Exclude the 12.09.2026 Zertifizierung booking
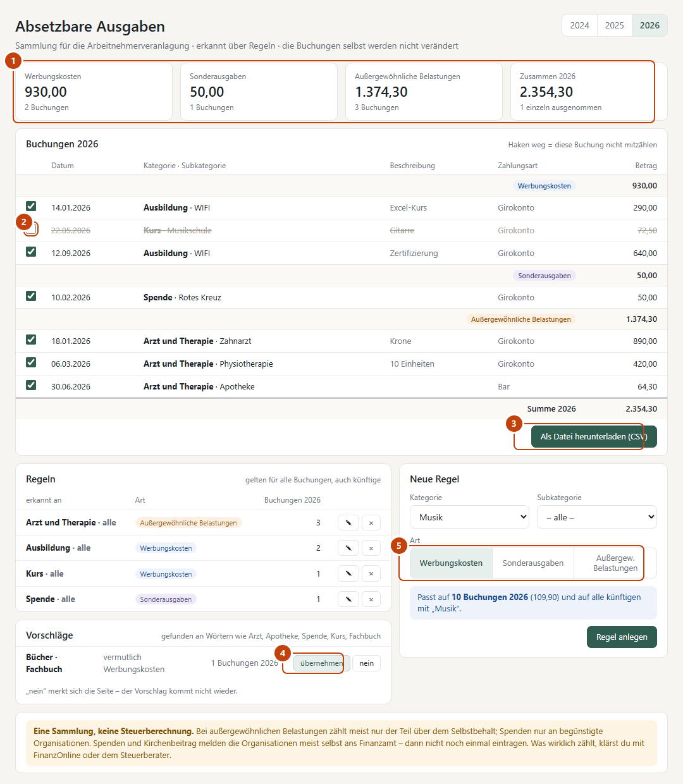This screenshot has height=784, width=683. click(31, 252)
